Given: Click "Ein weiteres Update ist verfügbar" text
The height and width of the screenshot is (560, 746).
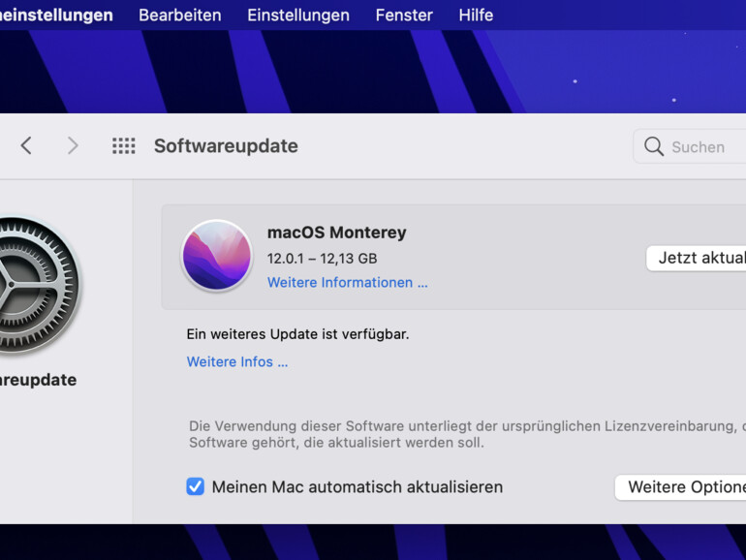Looking at the screenshot, I should [x=297, y=333].
